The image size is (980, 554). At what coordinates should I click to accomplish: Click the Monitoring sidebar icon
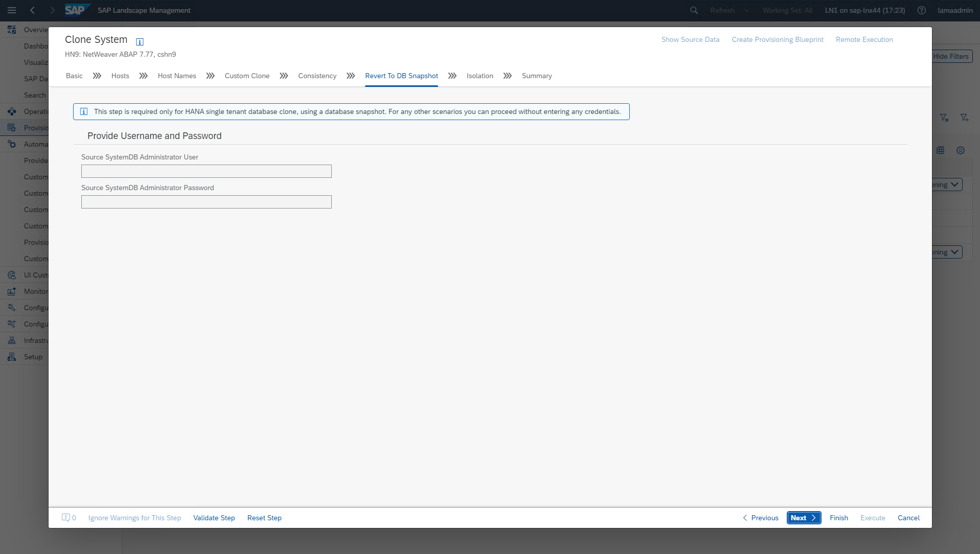click(x=12, y=291)
